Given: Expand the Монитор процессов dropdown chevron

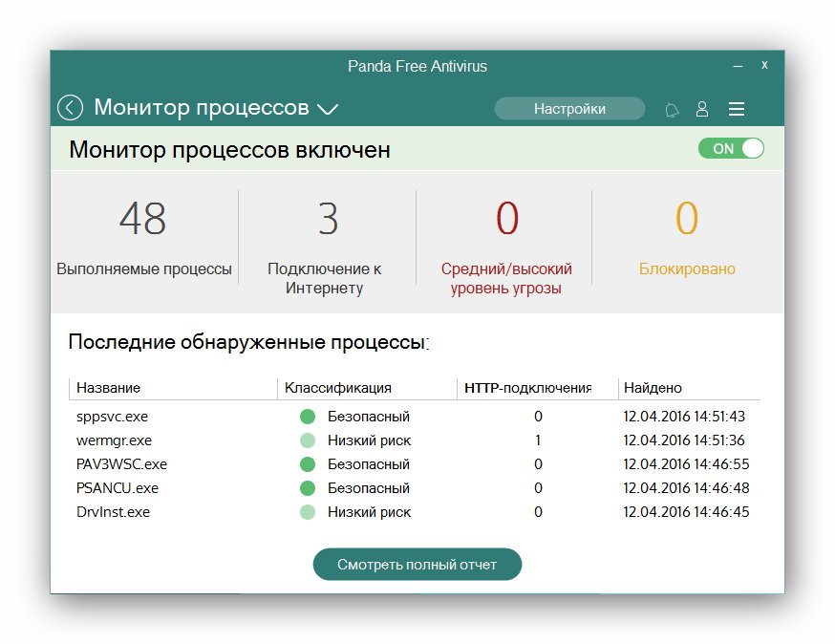Looking at the screenshot, I should (328, 109).
